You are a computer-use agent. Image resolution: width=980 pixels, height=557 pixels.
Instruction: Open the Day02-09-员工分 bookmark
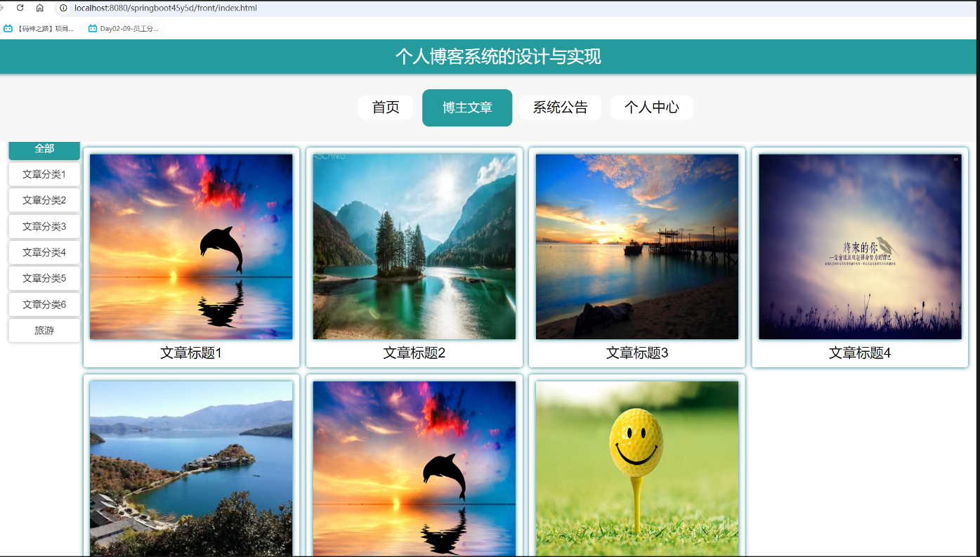[x=123, y=29]
